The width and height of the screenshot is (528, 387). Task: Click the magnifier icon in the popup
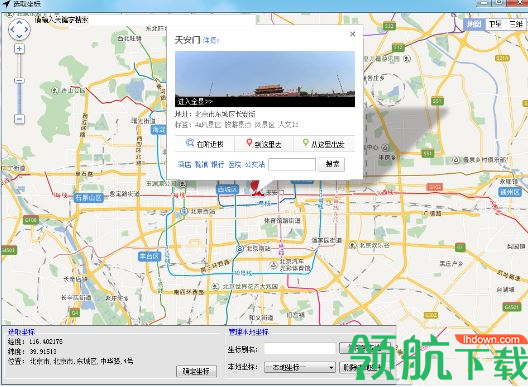(x=190, y=143)
